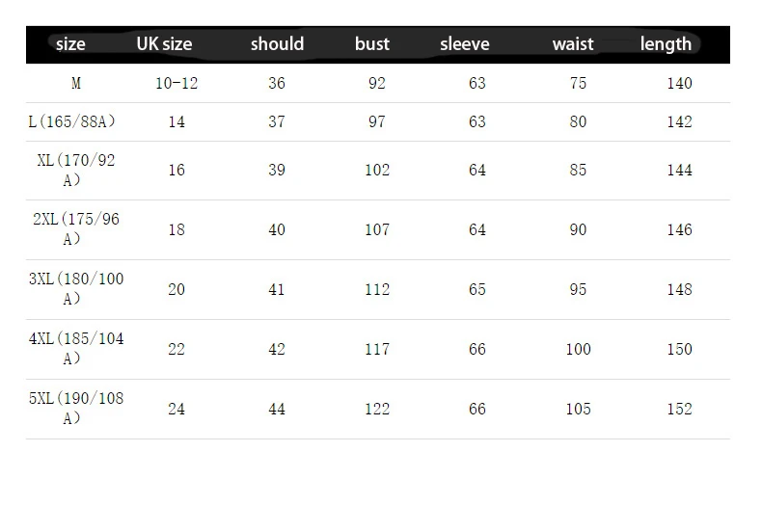This screenshot has width=762, height=532.
Task: Select the 5XL(190/108A) size label
Action: 76,408
